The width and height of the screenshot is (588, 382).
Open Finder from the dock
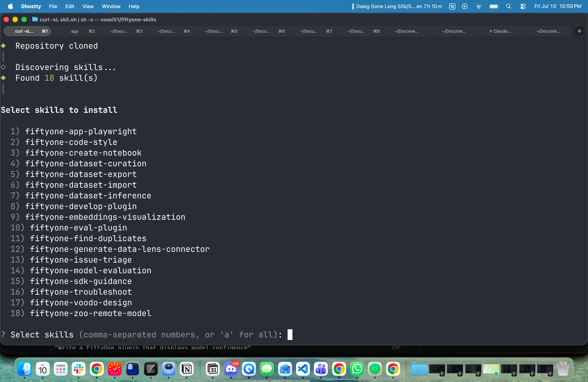pos(24,369)
